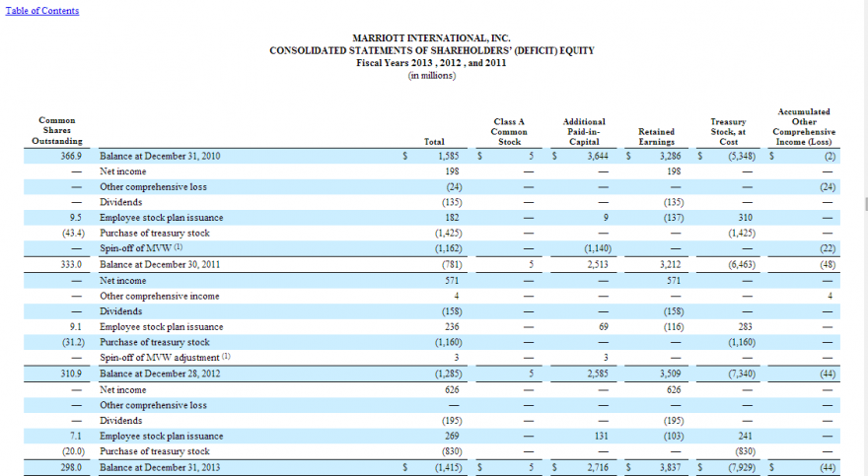Click 'Balance at December 28, 2012' row label
The height and width of the screenshot is (476, 868).
(x=160, y=374)
